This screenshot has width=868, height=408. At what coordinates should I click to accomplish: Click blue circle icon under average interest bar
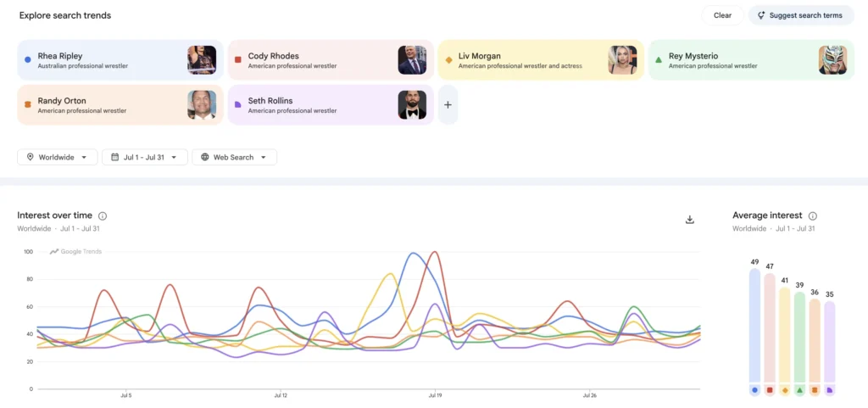point(754,390)
